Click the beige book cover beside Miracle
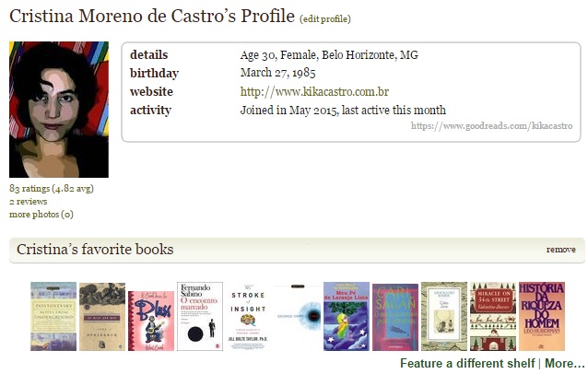 [444, 316]
